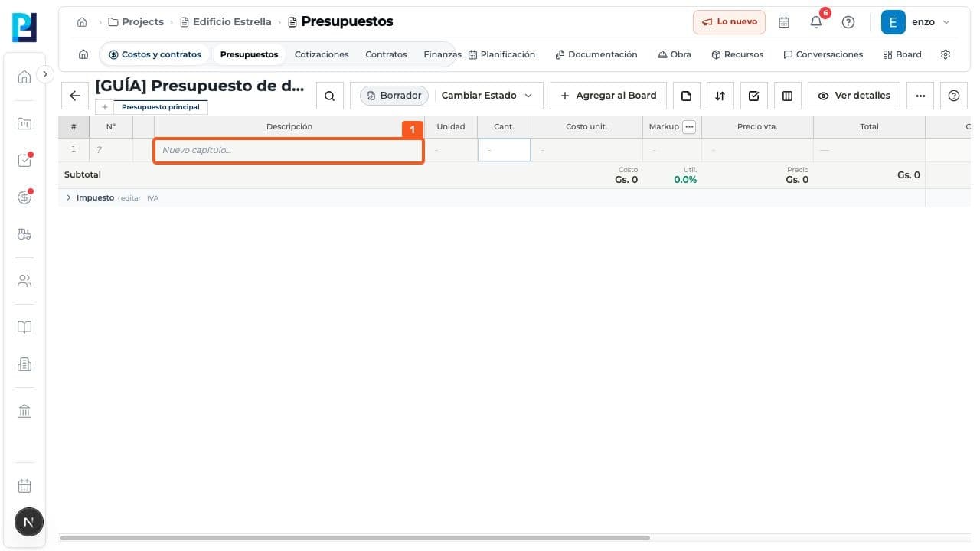The height and width of the screenshot is (551, 980).
Task: Open the Obra module tab
Action: [675, 54]
